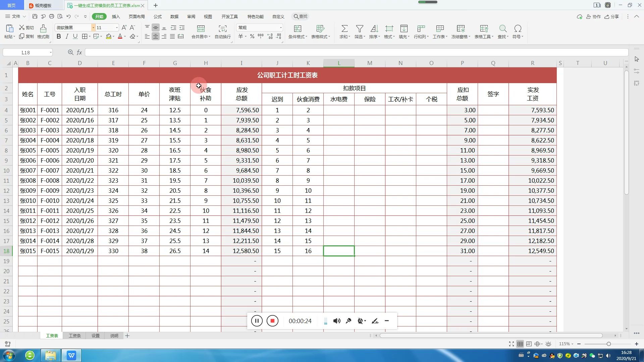Open the 页面布局 ribbon tab
Viewport: 644px width, 362px height.
(x=137, y=16)
